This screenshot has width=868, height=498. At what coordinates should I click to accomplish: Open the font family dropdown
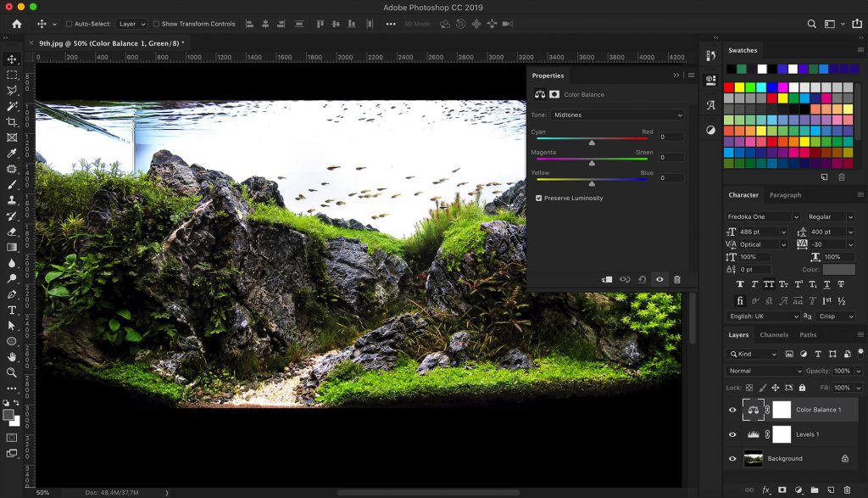click(x=759, y=216)
